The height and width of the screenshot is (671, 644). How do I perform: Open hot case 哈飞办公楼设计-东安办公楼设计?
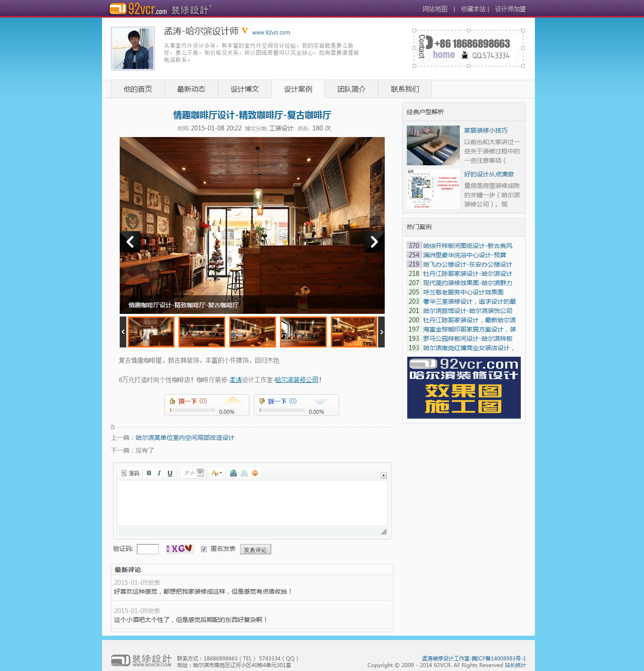[x=468, y=264]
